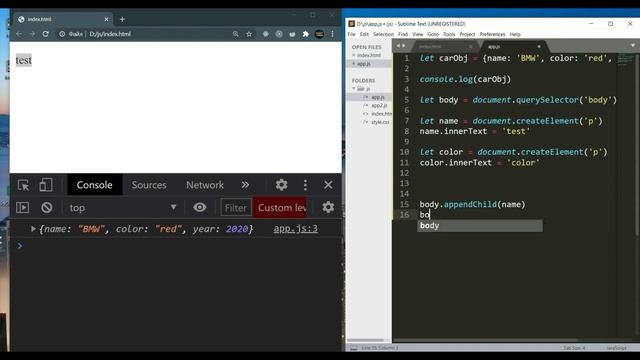Clear the console
This screenshot has height=360, width=640.
point(47,208)
